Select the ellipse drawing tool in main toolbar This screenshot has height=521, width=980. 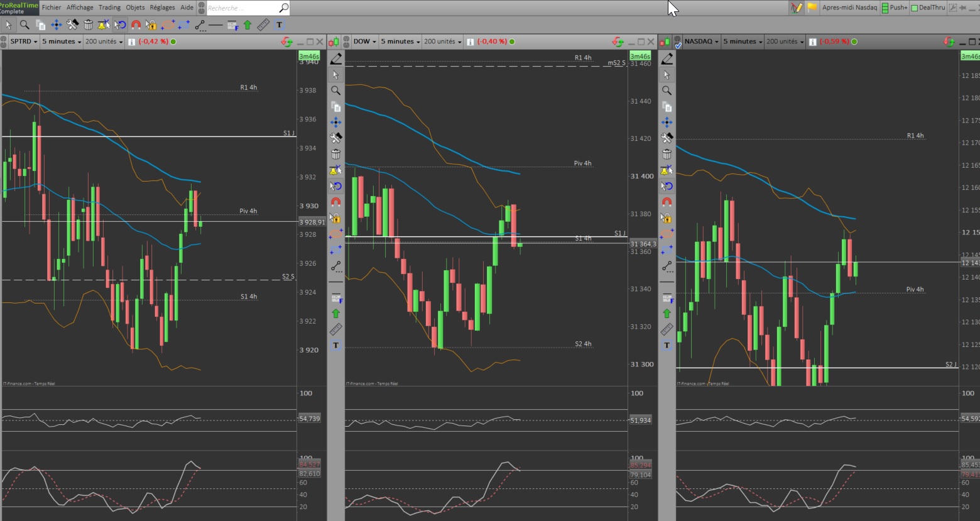[x=168, y=25]
